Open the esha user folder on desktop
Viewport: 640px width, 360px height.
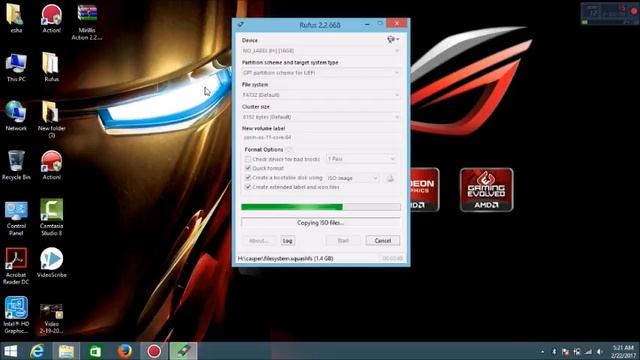click(16, 18)
